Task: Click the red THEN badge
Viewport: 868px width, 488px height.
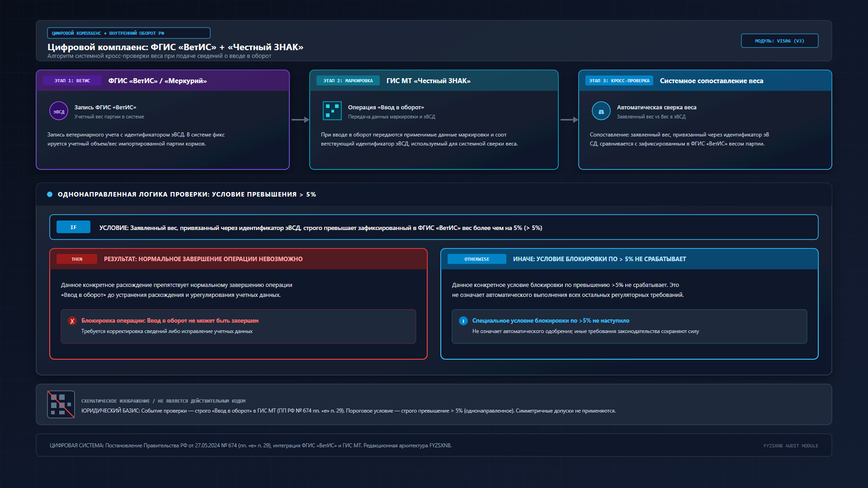Action: tap(77, 259)
